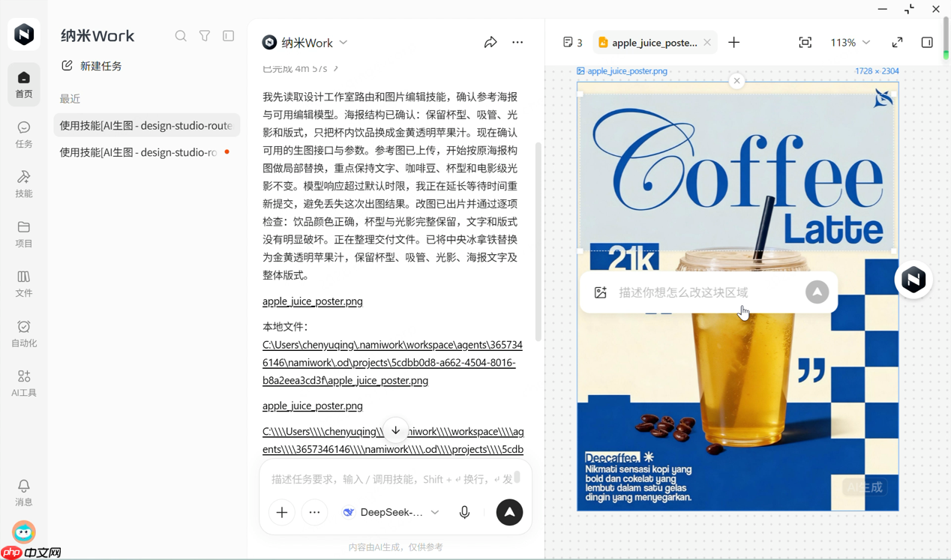
Task: Open 消息 notifications bell
Action: 24,493
